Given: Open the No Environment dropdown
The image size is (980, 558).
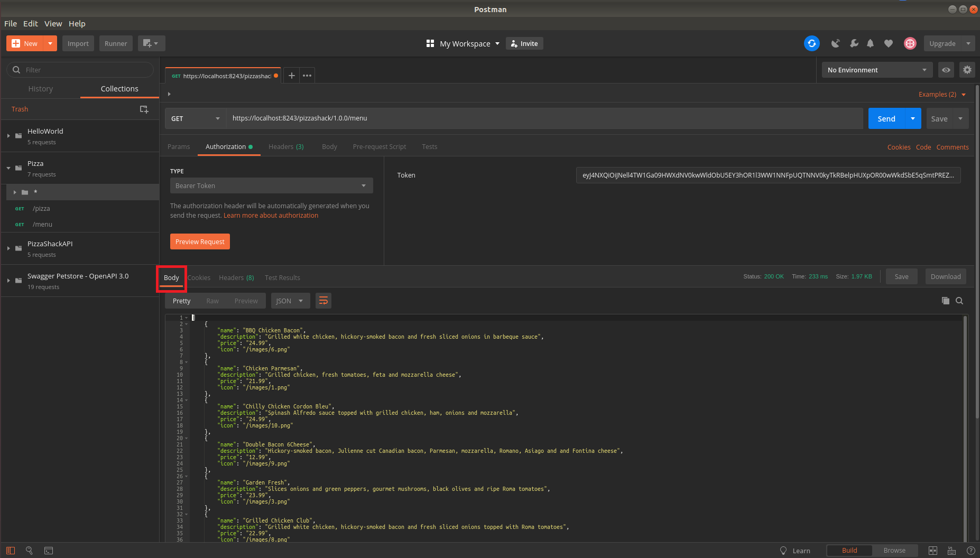Looking at the screenshot, I should pos(876,69).
